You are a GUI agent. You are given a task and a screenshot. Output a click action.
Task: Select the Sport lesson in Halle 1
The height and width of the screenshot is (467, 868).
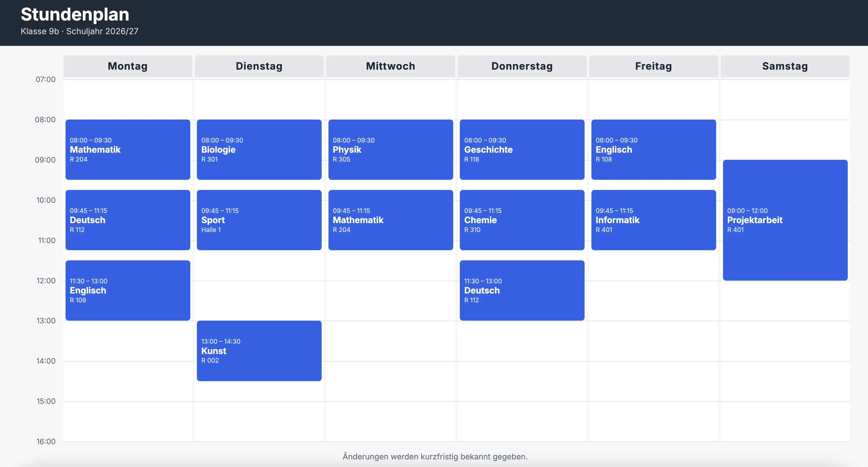(259, 220)
